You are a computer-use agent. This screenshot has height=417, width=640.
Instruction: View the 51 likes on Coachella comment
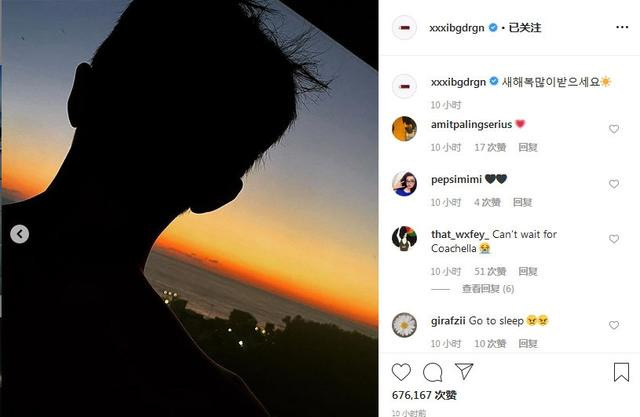pos(490,271)
